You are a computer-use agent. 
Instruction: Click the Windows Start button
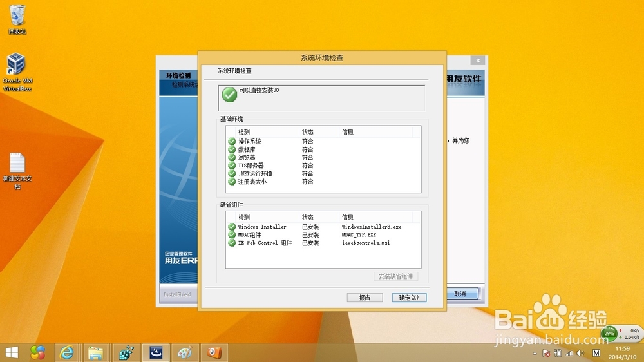tap(12, 352)
